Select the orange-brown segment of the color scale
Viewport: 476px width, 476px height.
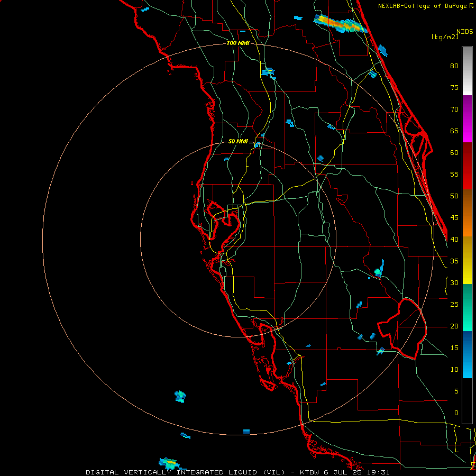point(467,213)
